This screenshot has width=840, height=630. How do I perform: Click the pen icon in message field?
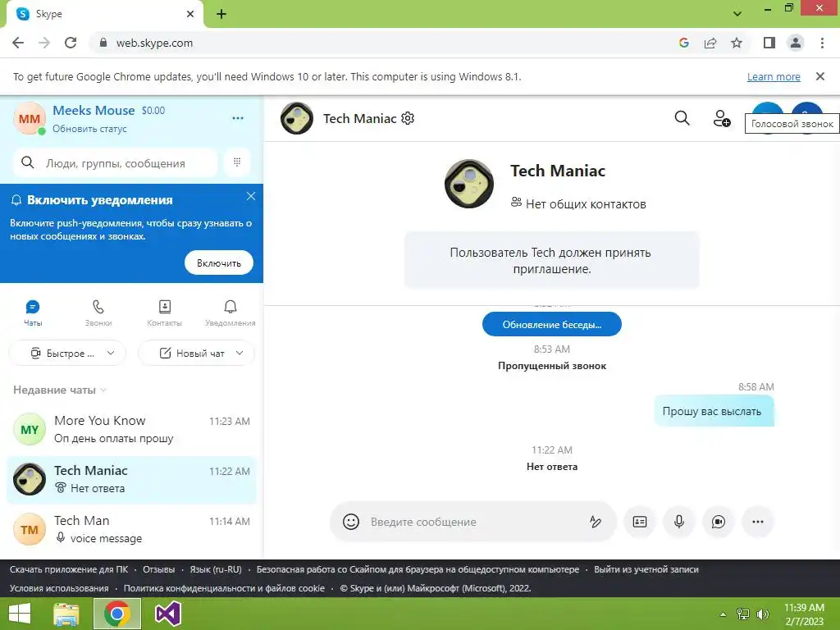click(596, 522)
